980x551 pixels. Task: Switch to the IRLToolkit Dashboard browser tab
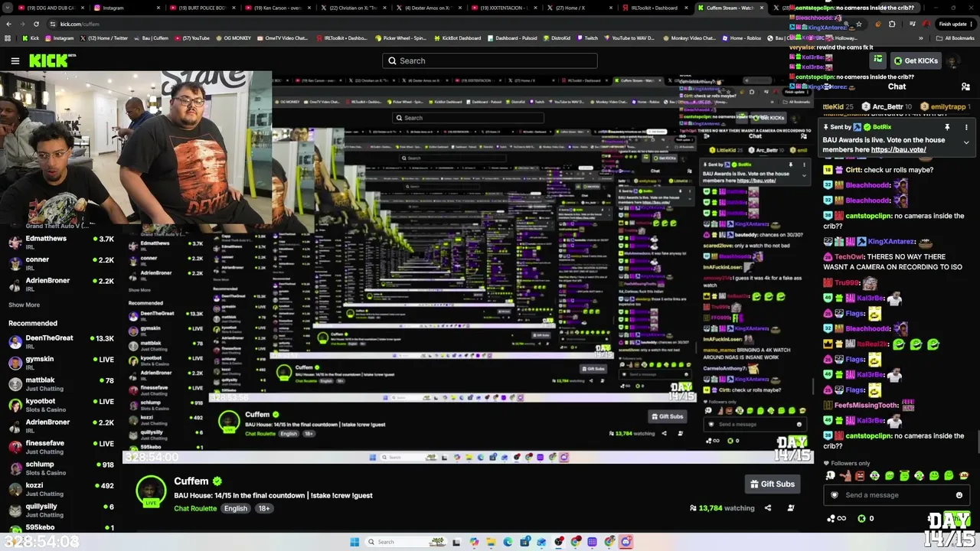(x=654, y=8)
